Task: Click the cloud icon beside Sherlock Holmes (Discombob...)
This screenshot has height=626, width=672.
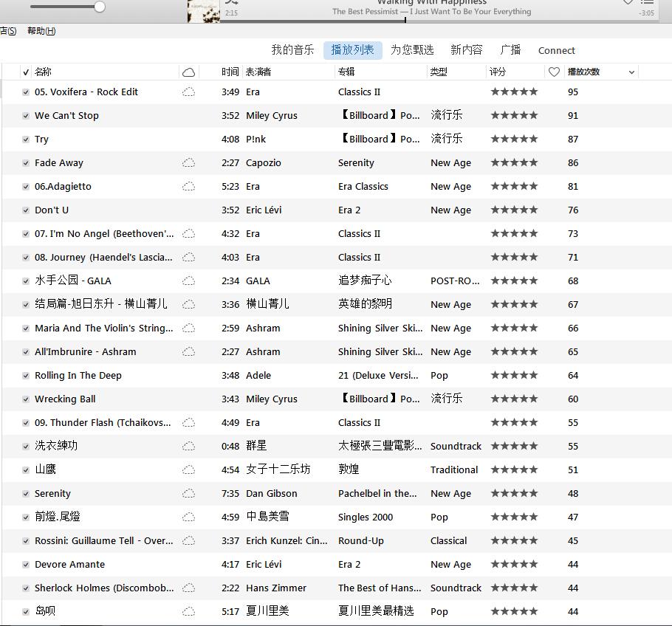Action: click(189, 588)
